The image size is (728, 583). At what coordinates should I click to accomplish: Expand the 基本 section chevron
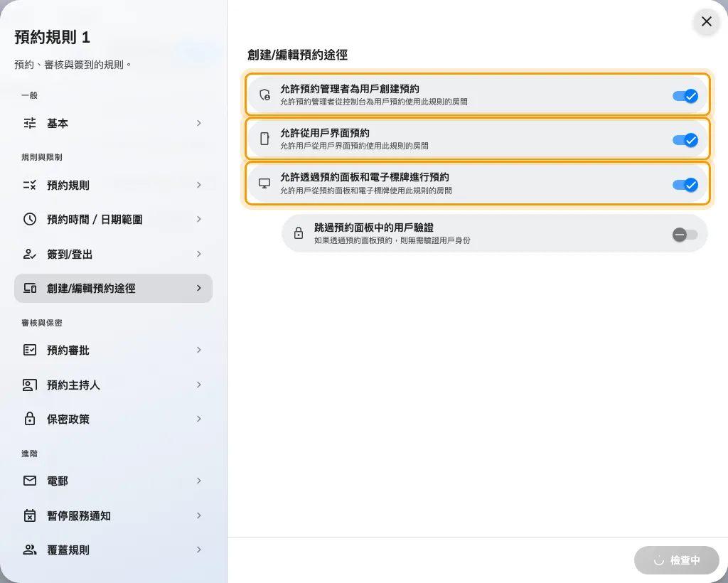point(199,123)
